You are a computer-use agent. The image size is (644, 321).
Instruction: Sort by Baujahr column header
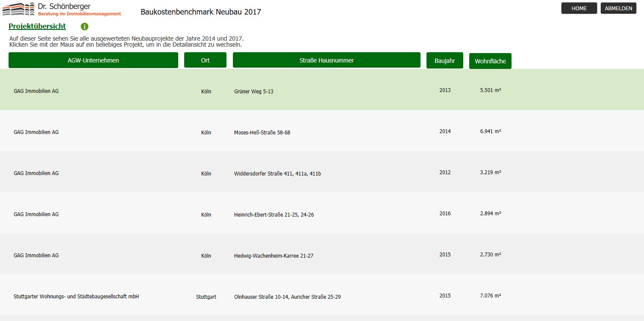[445, 61]
